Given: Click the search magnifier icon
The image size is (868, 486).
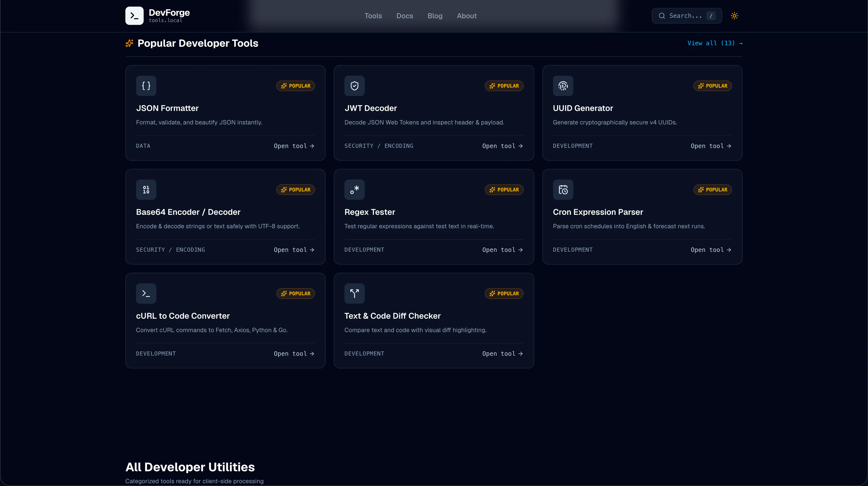Looking at the screenshot, I should [661, 16].
